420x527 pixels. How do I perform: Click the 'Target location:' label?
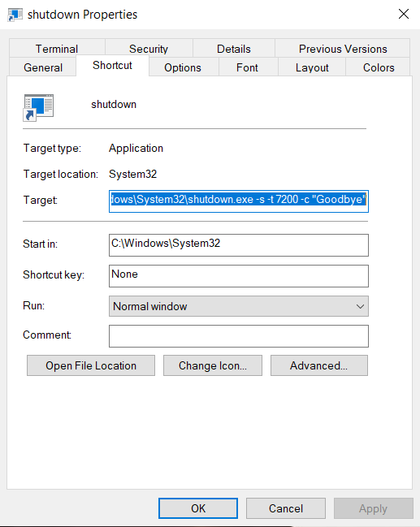(61, 174)
